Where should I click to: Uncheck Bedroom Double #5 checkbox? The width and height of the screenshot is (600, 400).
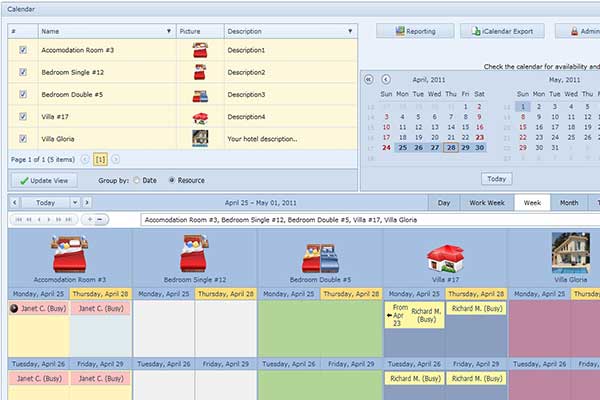coord(23,94)
